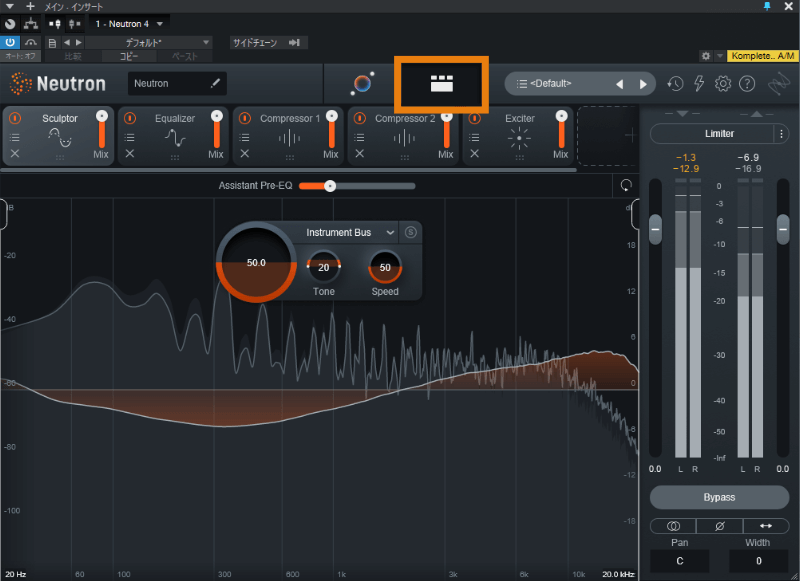Toggle Exciter module power button
The width and height of the screenshot is (800, 581).
[x=474, y=118]
